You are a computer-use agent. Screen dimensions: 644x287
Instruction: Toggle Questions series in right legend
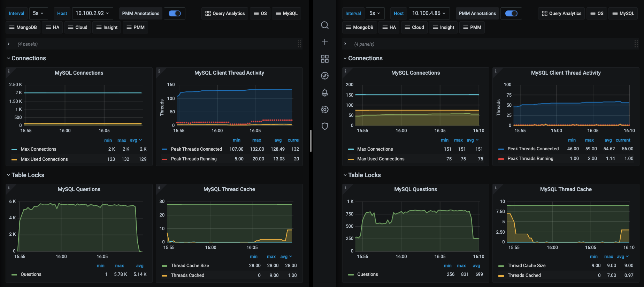[x=368, y=274]
